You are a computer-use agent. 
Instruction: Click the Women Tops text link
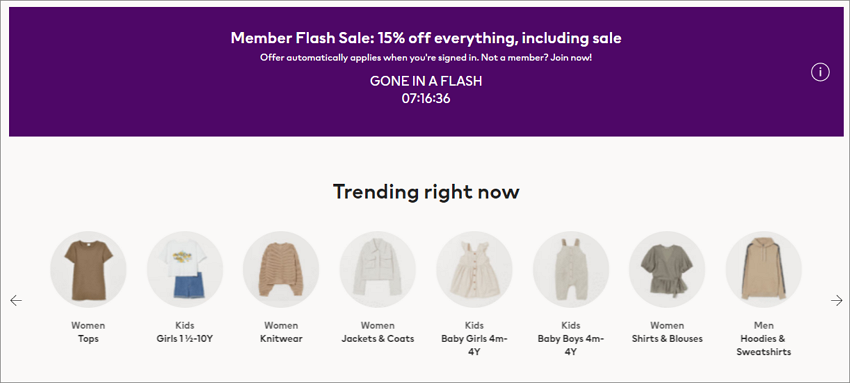click(x=88, y=332)
